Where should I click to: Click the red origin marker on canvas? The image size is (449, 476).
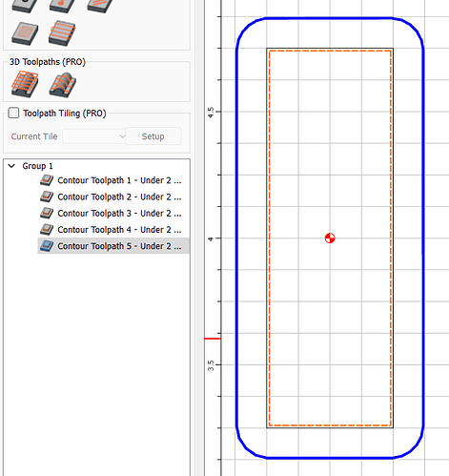point(330,238)
